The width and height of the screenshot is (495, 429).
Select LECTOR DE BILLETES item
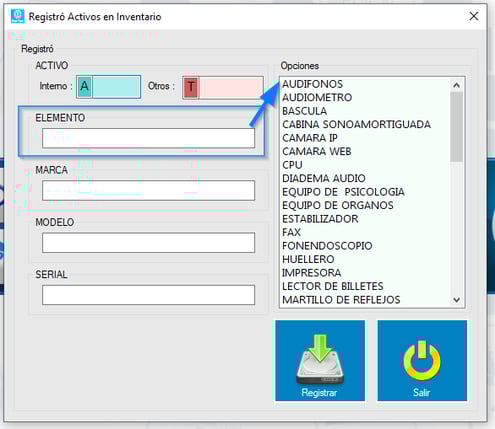click(333, 286)
